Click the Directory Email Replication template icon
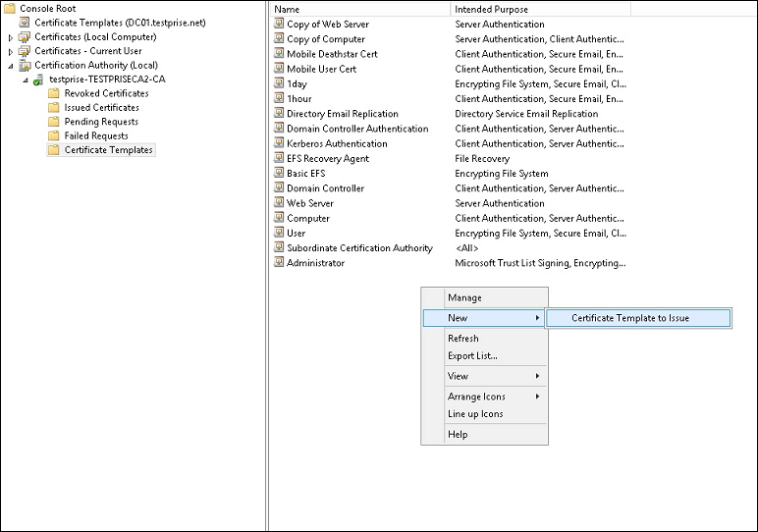758x532 pixels. (279, 114)
